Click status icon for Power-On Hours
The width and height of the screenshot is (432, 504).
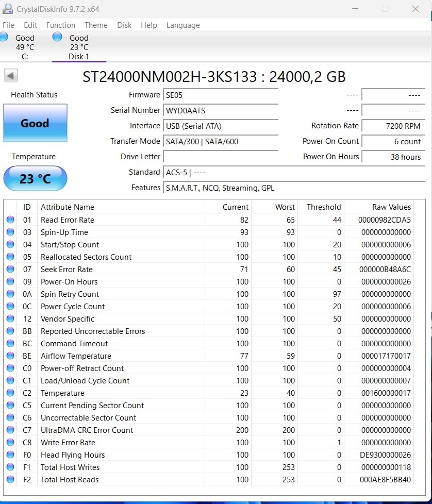[x=10, y=281]
